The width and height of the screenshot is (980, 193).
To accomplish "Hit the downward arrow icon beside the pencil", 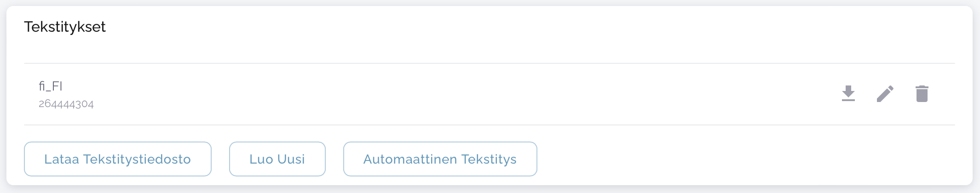I will point(848,94).
